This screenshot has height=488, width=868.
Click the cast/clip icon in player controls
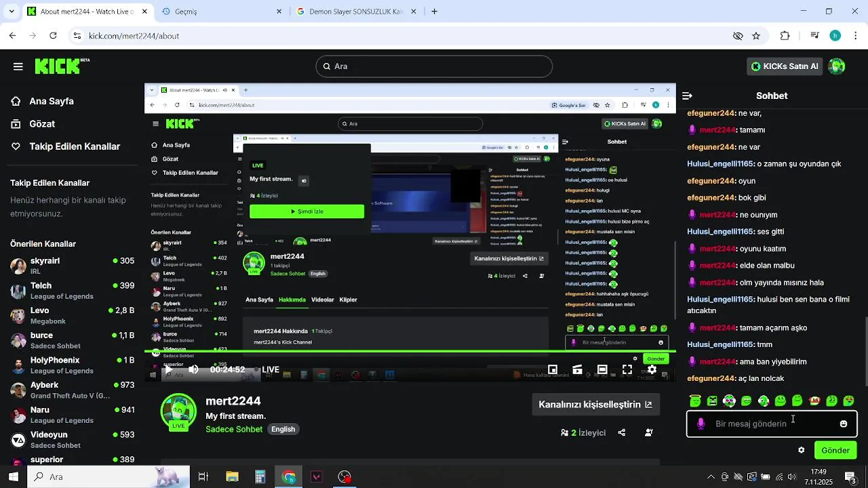tap(578, 369)
